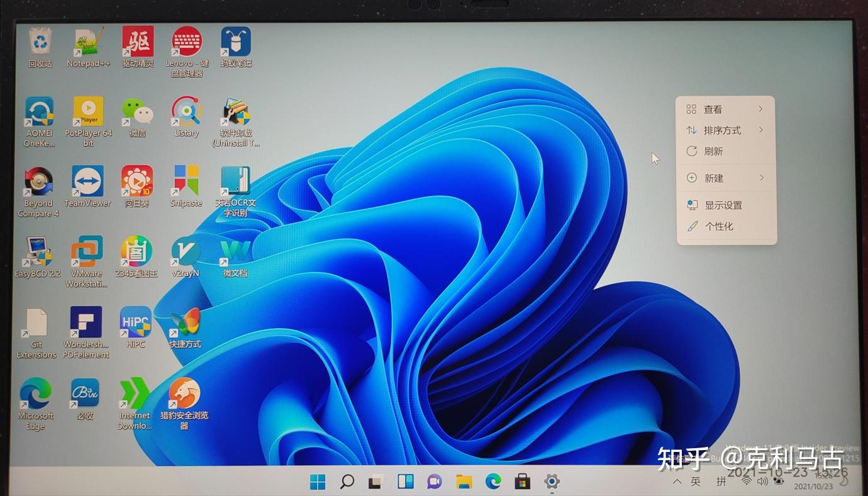The width and height of the screenshot is (868, 496).
Task: Expand the 排序方式 submenu arrow
Action: (760, 130)
